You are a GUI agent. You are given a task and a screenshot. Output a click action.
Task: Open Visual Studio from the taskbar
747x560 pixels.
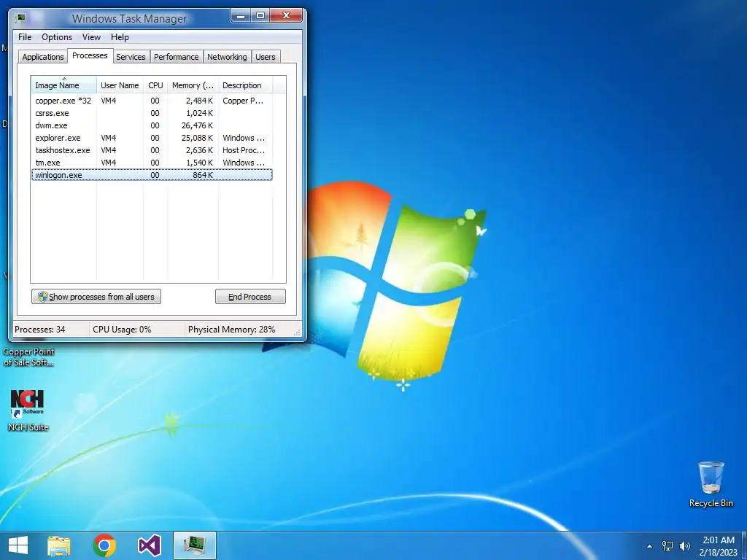[x=149, y=545]
